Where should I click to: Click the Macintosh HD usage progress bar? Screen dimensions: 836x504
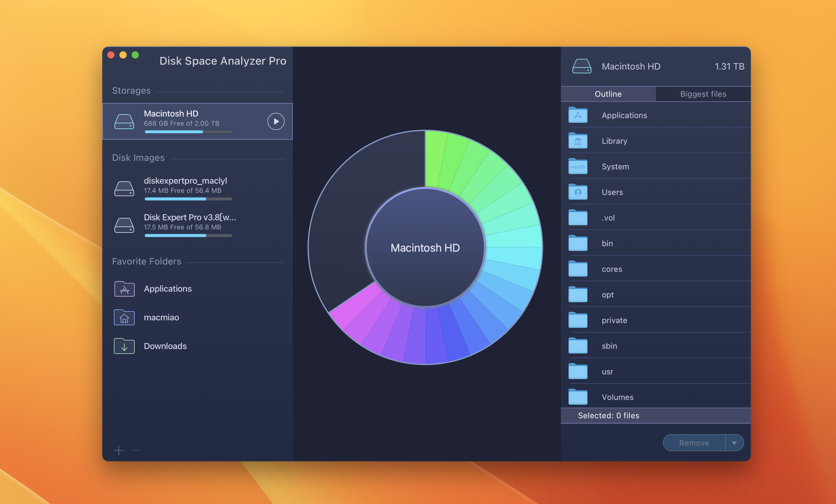tap(188, 132)
